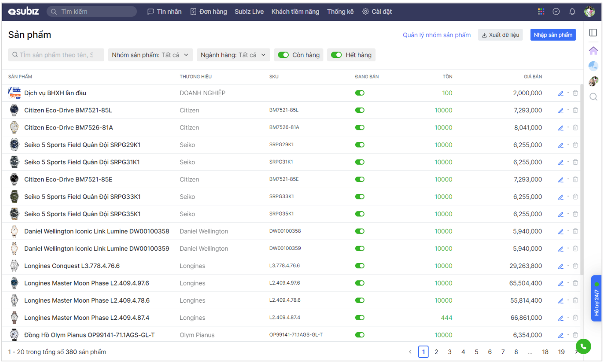Screen dimensions: 604x364
Task: Open the Cài đặt settings menu
Action: point(377,12)
